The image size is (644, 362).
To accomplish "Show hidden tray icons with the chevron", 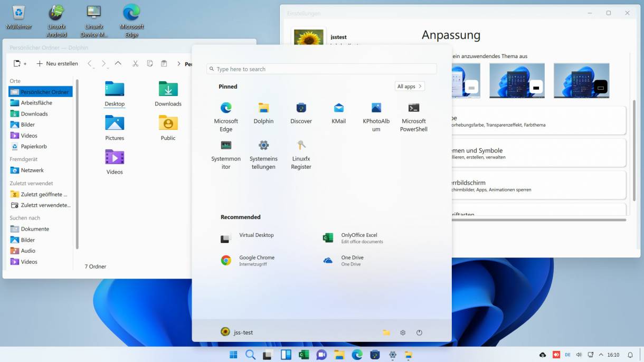I will pyautogui.click(x=601, y=355).
